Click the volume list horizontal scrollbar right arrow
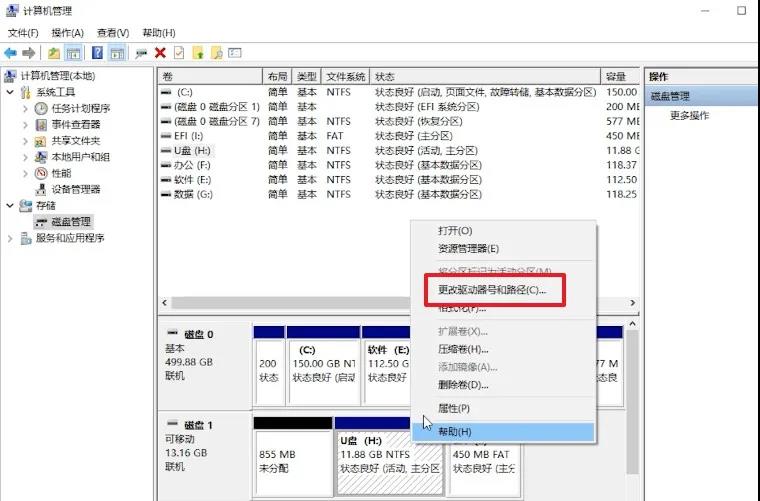The height and width of the screenshot is (501, 760). click(633, 303)
